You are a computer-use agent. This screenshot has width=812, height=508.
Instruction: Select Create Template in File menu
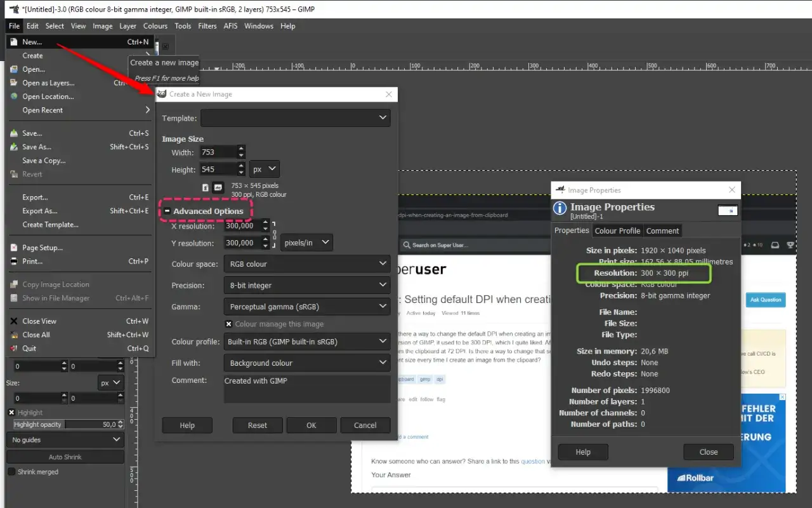click(x=81, y=225)
